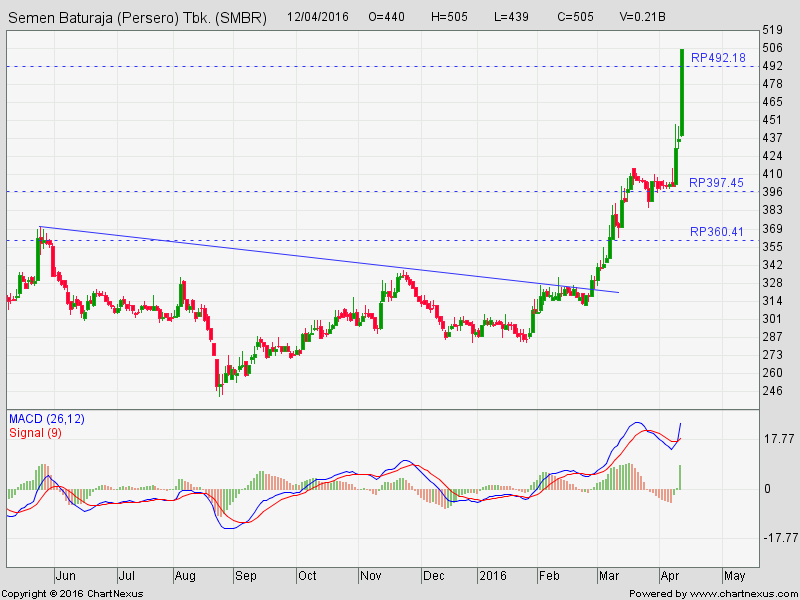Click the 437 price axis label
Viewport: 800px width, 600px height.
772,138
